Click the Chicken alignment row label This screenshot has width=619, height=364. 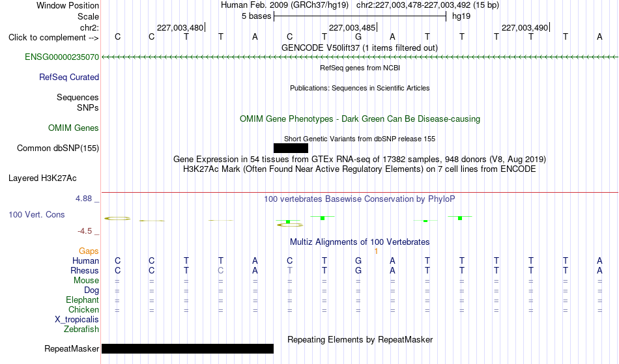pyautogui.click(x=83, y=309)
